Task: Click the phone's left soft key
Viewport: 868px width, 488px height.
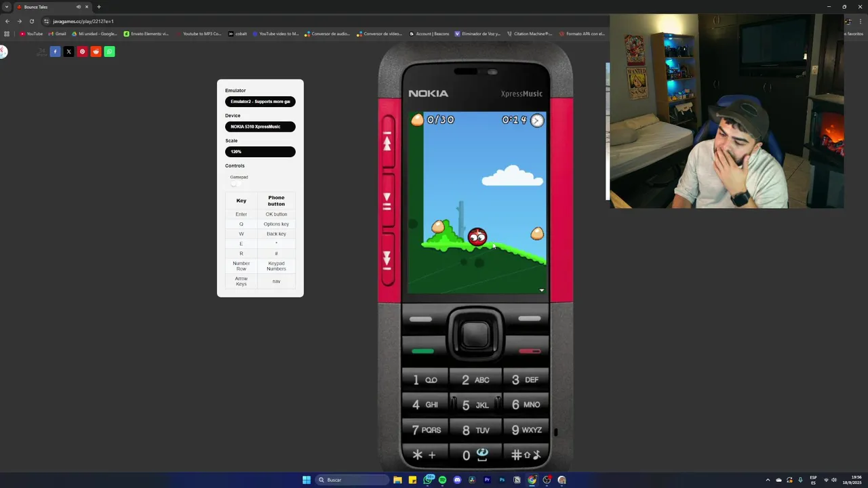Action: (420, 319)
